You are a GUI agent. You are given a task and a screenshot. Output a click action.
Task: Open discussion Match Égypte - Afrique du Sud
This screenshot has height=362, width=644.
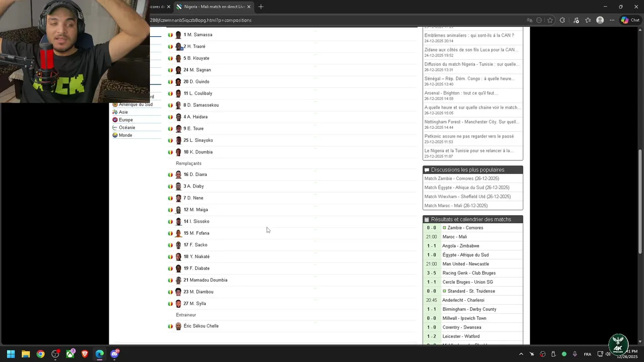tap(467, 188)
